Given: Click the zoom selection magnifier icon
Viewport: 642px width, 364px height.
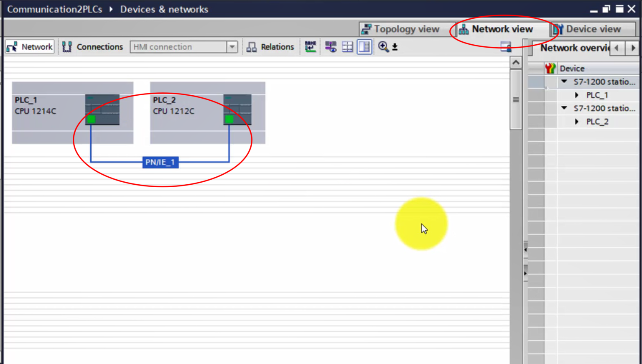Looking at the screenshot, I should pyautogui.click(x=383, y=46).
